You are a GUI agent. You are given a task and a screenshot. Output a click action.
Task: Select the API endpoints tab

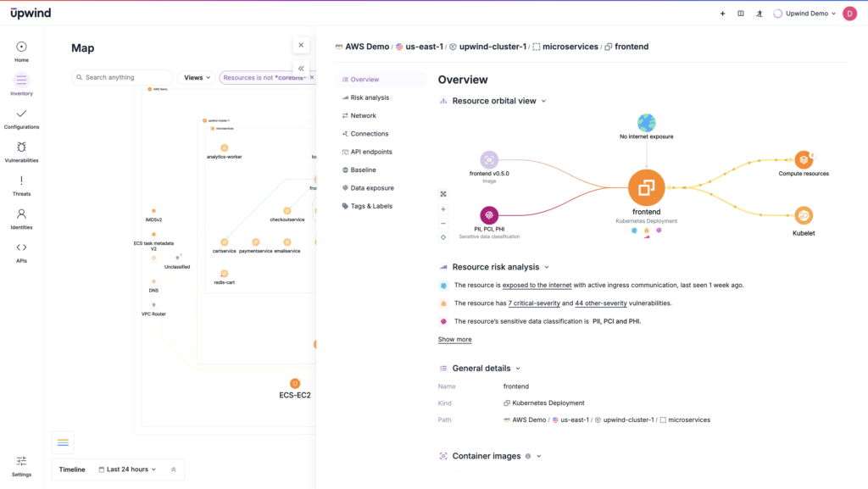(x=371, y=152)
